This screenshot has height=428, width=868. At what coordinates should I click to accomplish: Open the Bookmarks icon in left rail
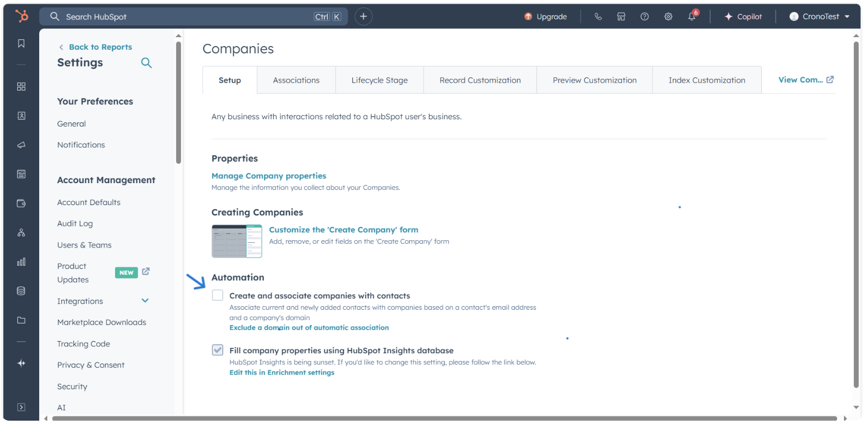click(21, 43)
